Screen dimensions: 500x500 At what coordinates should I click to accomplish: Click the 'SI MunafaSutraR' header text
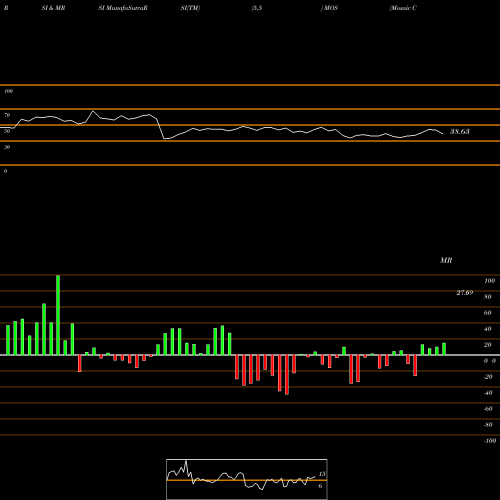(123, 8)
